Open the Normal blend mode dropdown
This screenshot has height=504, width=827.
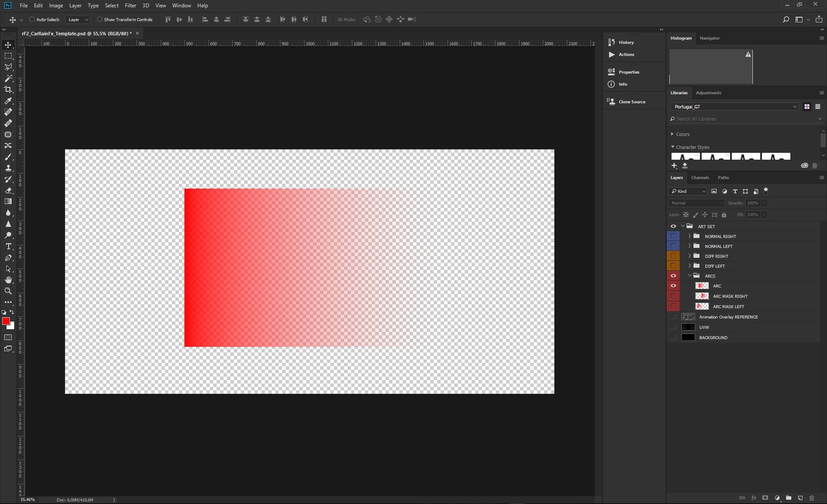(696, 203)
